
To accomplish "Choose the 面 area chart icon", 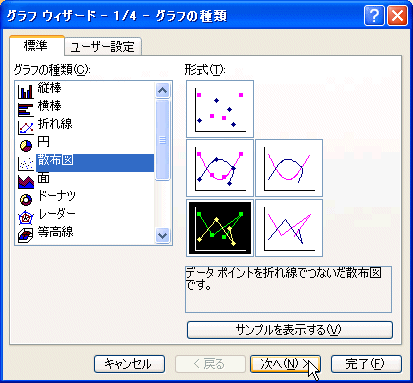I will [x=26, y=182].
